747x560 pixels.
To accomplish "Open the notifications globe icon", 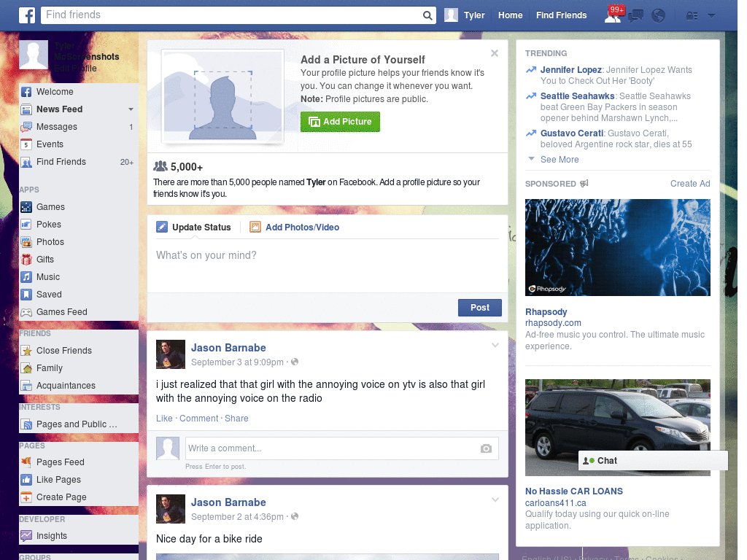I will click(x=659, y=16).
